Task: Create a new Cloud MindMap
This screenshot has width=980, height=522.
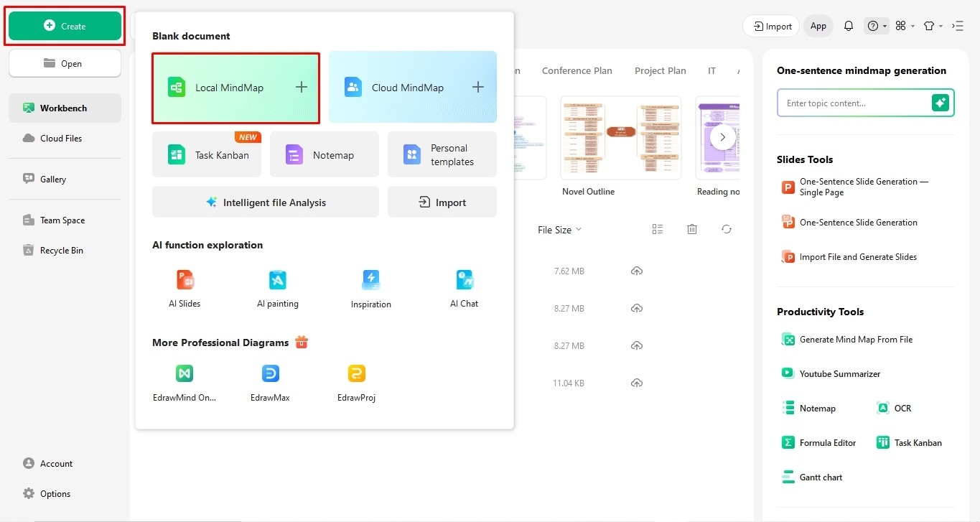Action: coord(413,88)
